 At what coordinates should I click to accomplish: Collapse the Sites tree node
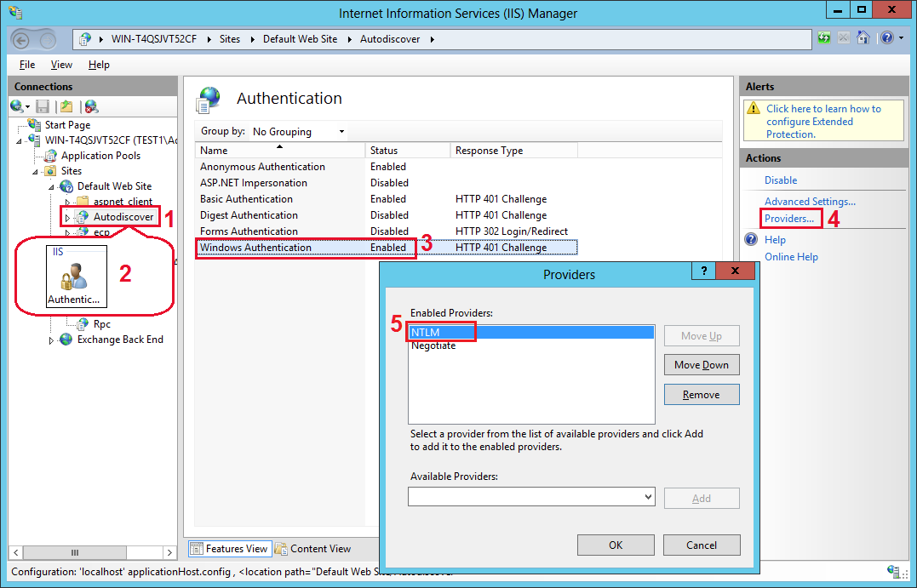coord(35,171)
